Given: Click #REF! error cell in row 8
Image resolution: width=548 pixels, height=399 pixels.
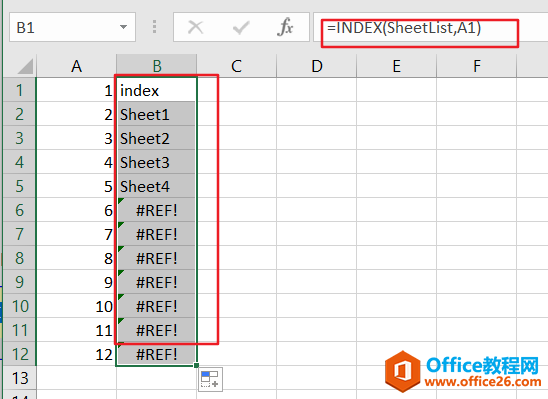Looking at the screenshot, I should pos(157,258).
